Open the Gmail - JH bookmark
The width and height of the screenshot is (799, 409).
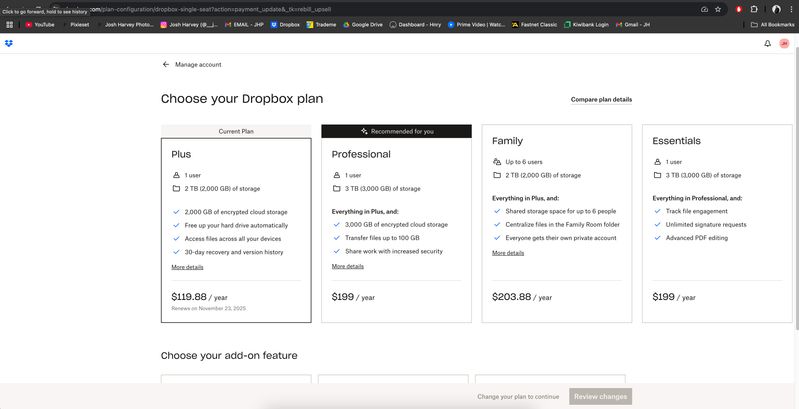tap(626, 24)
